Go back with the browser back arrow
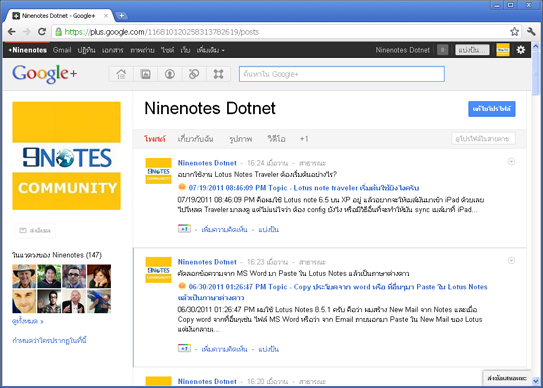This screenshot has height=388, width=543. tap(11, 32)
